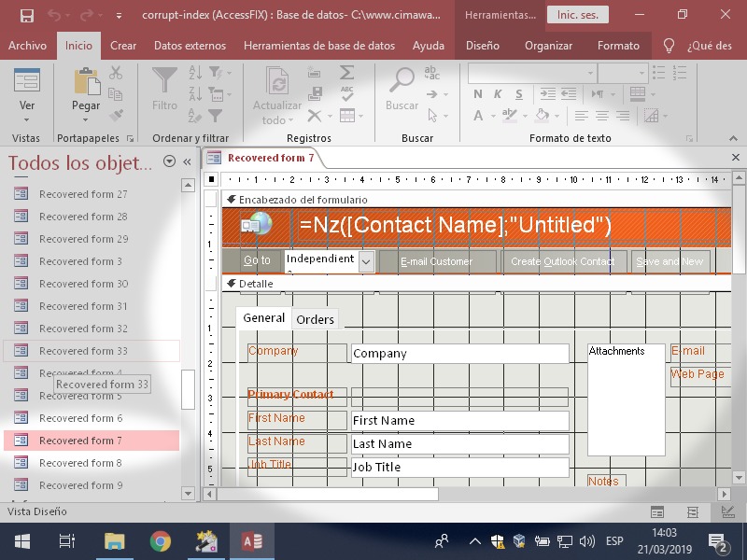Save the database with the floppy disk icon

pos(26,15)
